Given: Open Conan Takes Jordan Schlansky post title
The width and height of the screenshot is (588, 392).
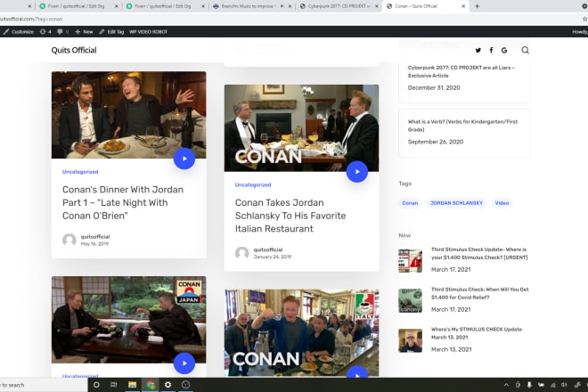Looking at the screenshot, I should click(x=290, y=216).
